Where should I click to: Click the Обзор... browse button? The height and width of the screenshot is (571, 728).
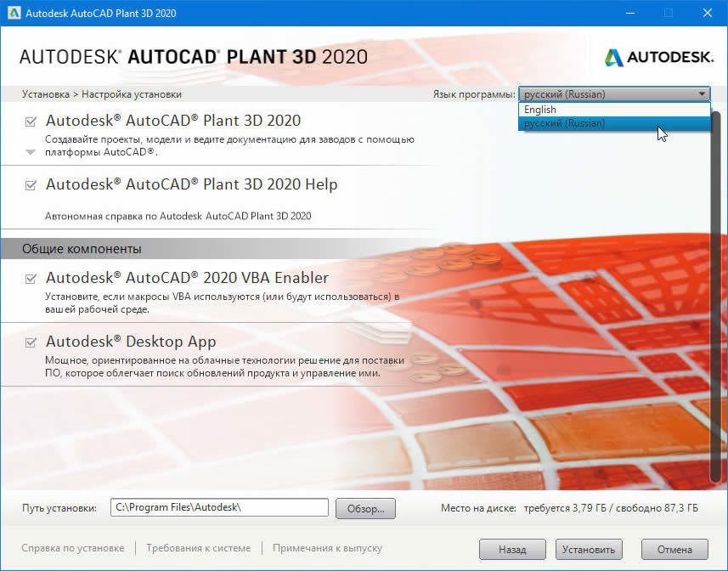[x=365, y=509]
